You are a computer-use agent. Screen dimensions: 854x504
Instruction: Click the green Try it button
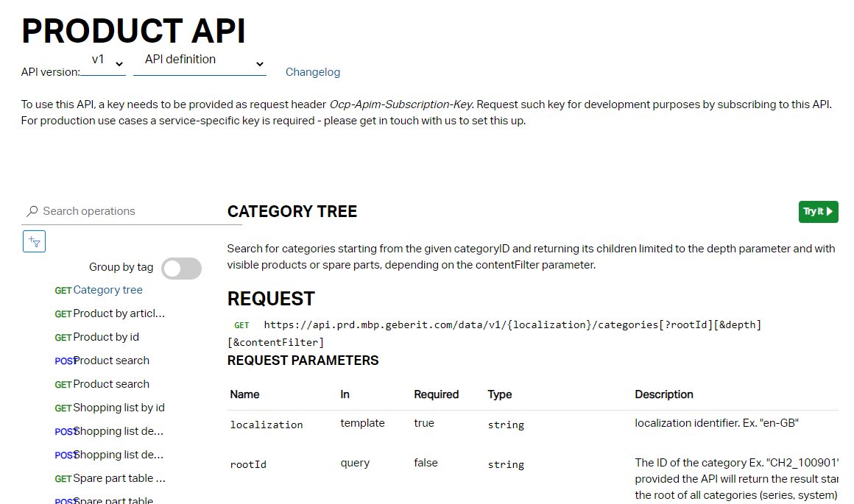click(818, 212)
